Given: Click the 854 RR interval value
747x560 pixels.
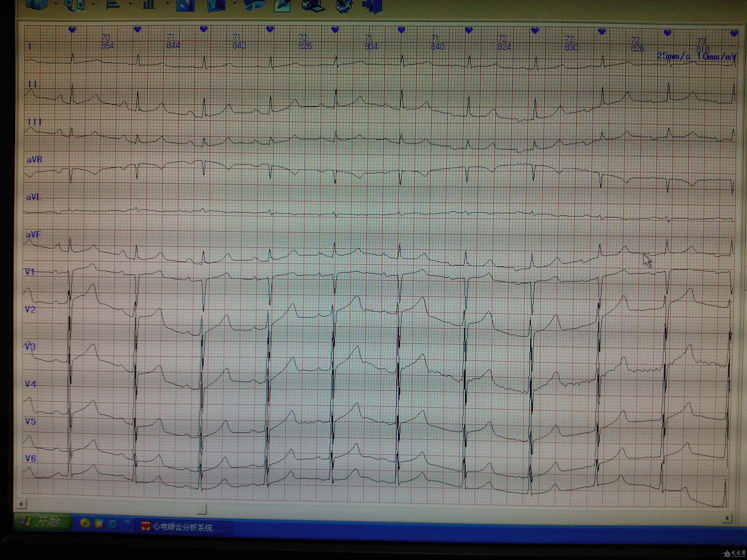Looking at the screenshot, I should pyautogui.click(x=108, y=45).
